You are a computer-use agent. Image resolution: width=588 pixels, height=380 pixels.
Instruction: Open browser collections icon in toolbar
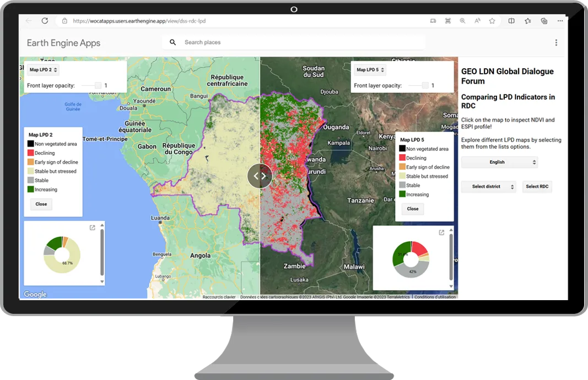[544, 21]
